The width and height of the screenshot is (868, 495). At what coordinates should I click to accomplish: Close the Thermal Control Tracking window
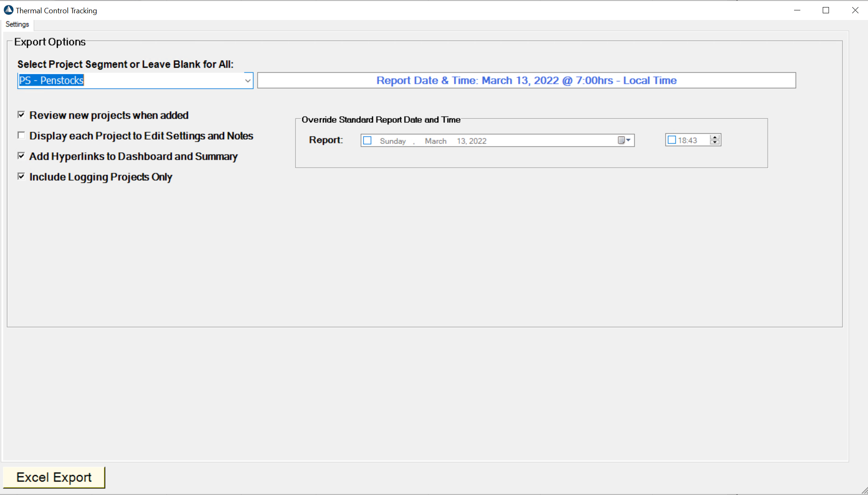[x=855, y=10]
